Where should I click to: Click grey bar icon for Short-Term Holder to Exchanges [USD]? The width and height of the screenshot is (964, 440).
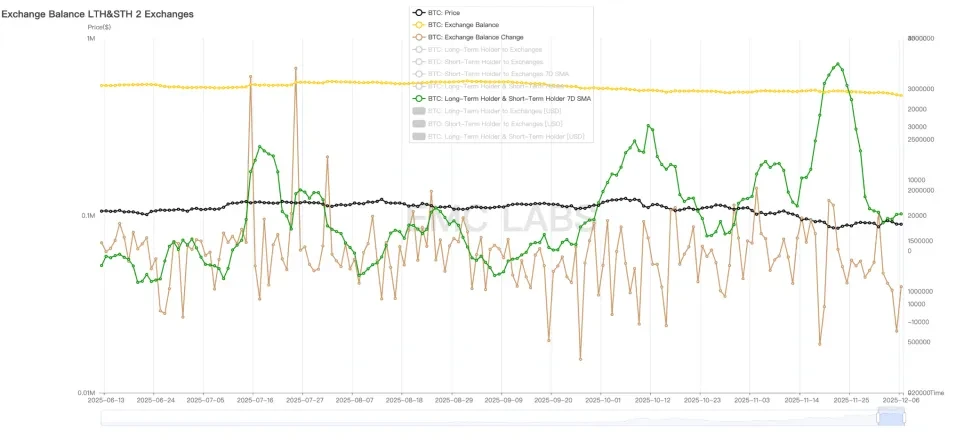419,123
